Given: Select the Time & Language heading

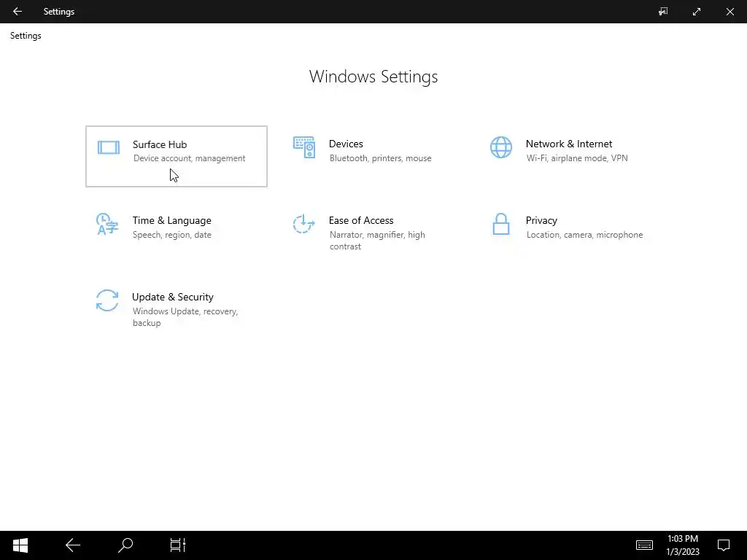Looking at the screenshot, I should point(171,220).
